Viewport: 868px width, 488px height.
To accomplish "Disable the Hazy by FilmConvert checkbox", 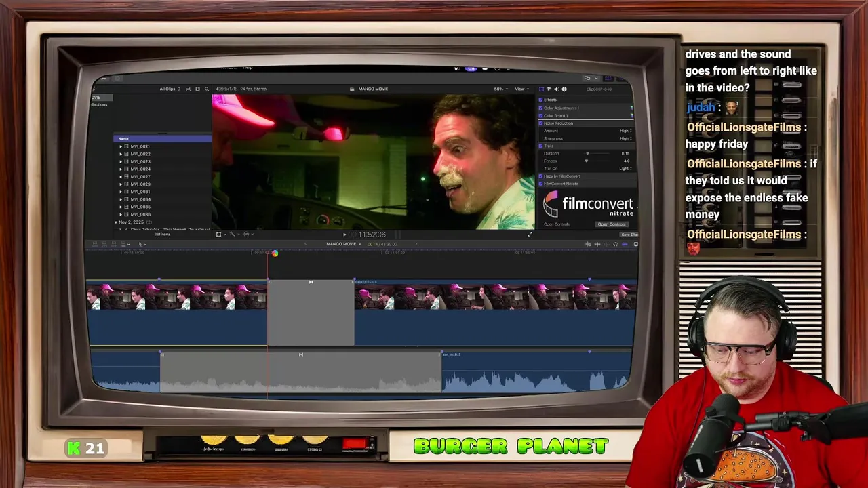I will (x=541, y=176).
